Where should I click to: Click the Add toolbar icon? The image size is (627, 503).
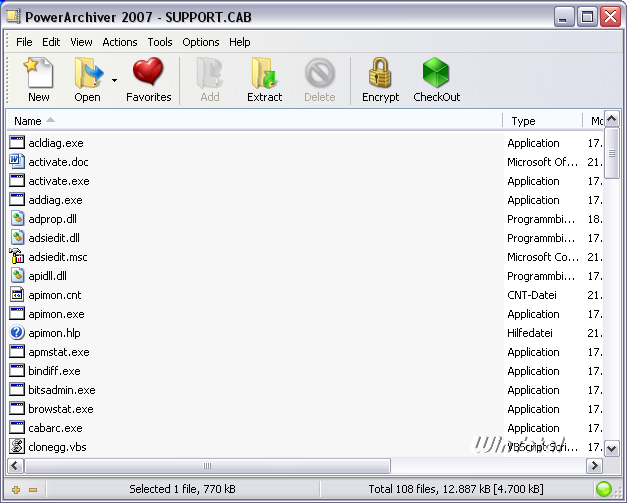click(210, 73)
